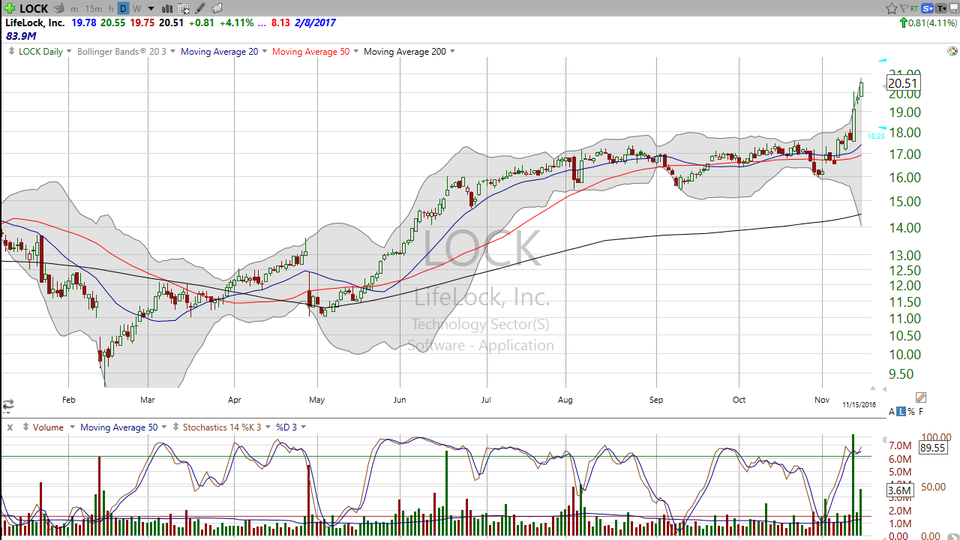Click the LifeLock, Inc. company name
Screen dimensions: 960x540
point(35,23)
